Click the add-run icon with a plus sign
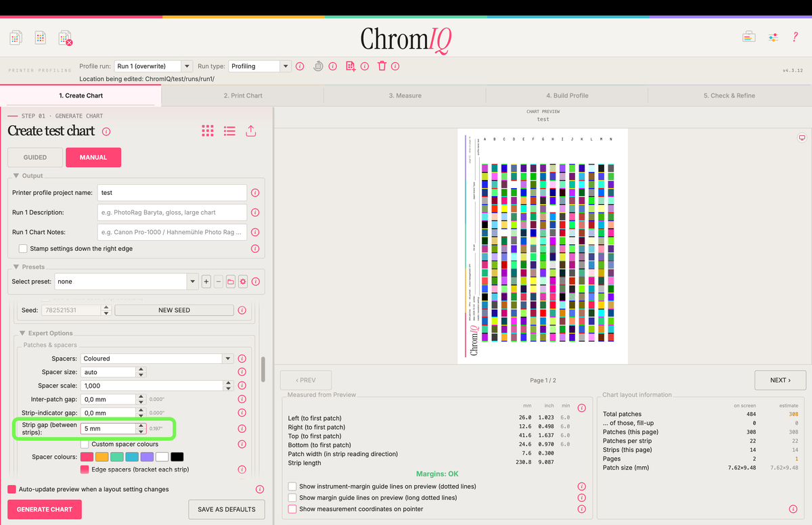The height and width of the screenshot is (525, 812). click(x=351, y=66)
